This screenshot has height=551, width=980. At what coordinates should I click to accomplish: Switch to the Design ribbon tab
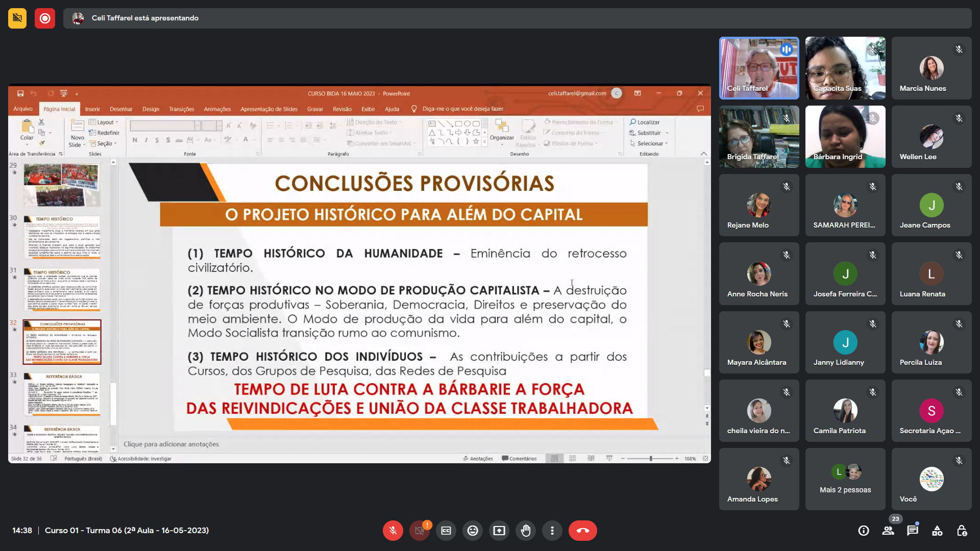click(x=151, y=109)
